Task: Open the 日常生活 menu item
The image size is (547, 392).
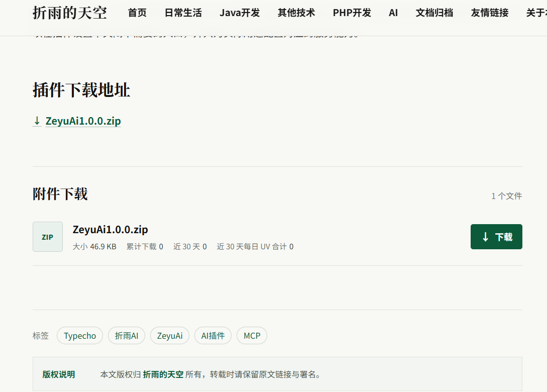Action: point(183,13)
